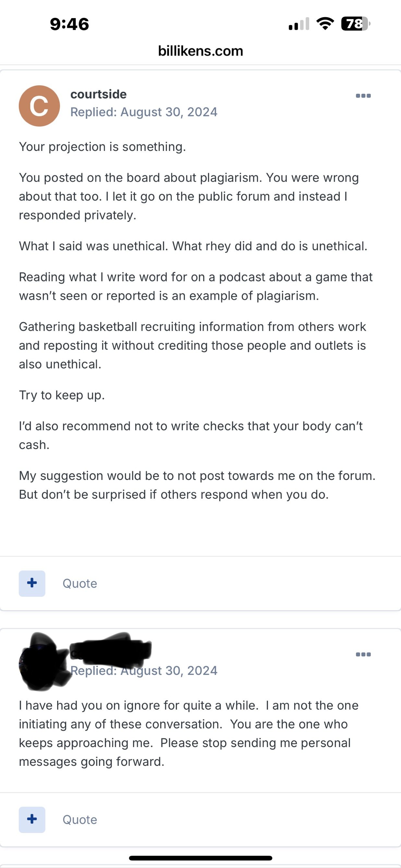Tap the home indicator bar at the bottom
401x868 pixels.
pos(200,858)
